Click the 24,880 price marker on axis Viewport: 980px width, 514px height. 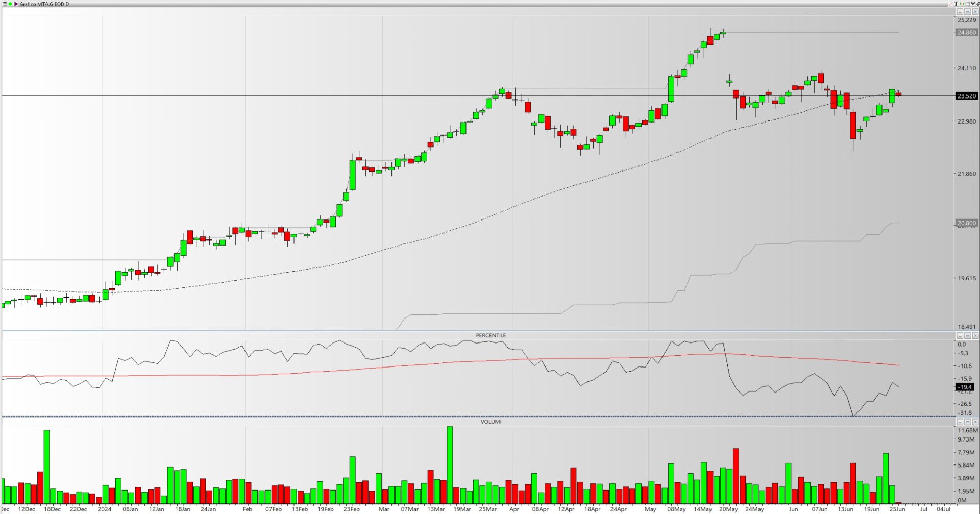coord(966,32)
